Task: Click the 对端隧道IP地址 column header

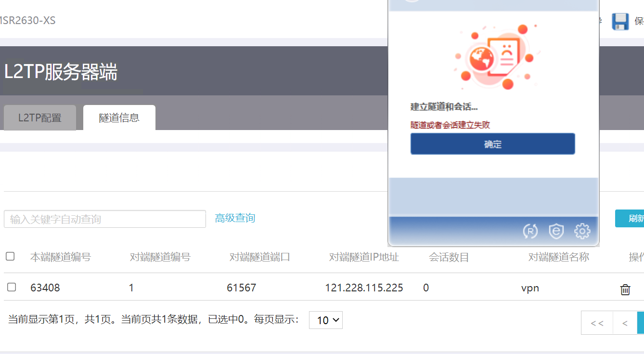Action: 364,257
